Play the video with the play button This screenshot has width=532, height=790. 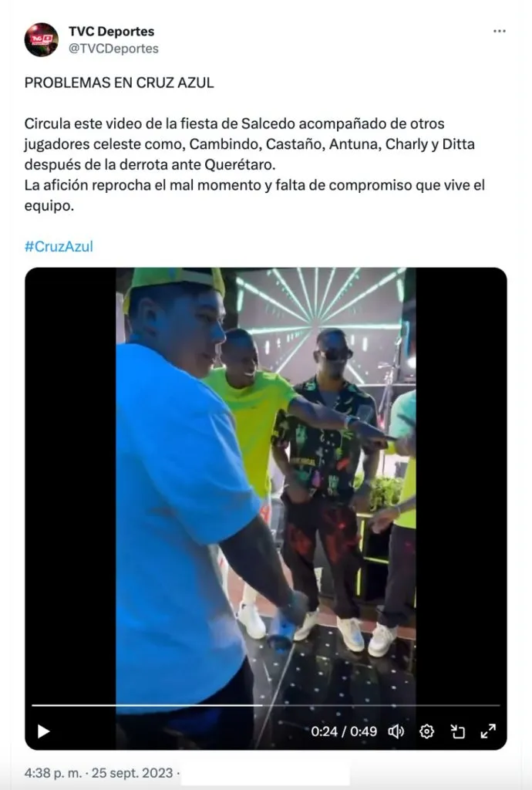tap(44, 731)
